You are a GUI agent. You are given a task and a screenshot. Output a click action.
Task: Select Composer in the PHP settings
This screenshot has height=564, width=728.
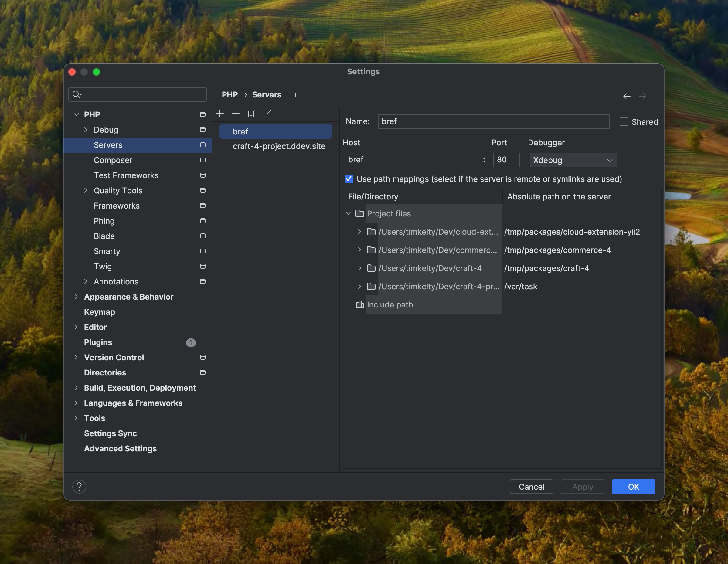[x=113, y=160]
